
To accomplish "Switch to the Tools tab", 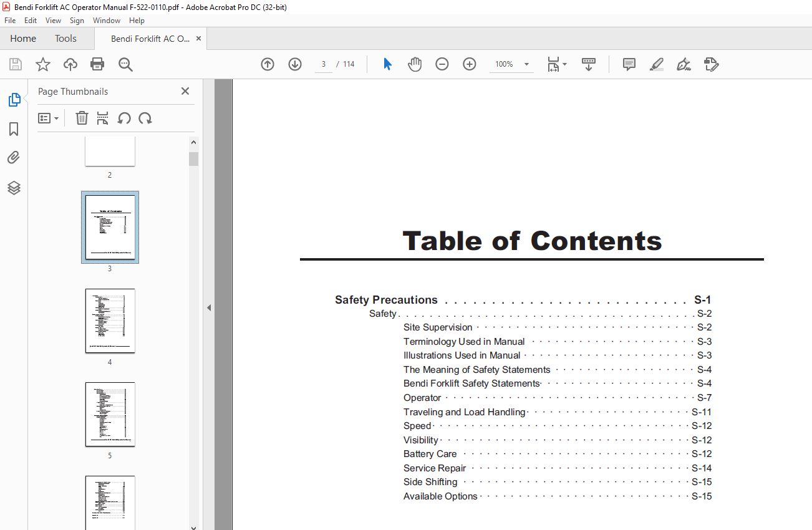I will (65, 39).
